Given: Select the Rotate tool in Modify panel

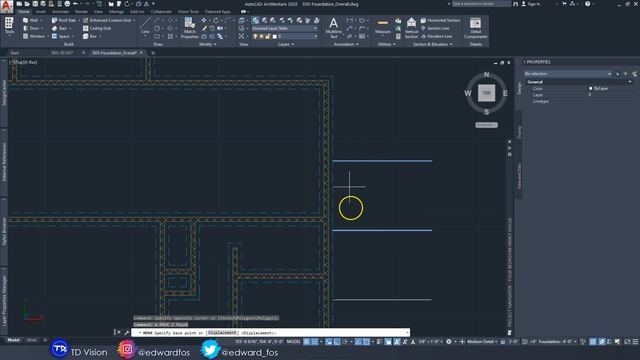Looking at the screenshot, I should point(216,20).
